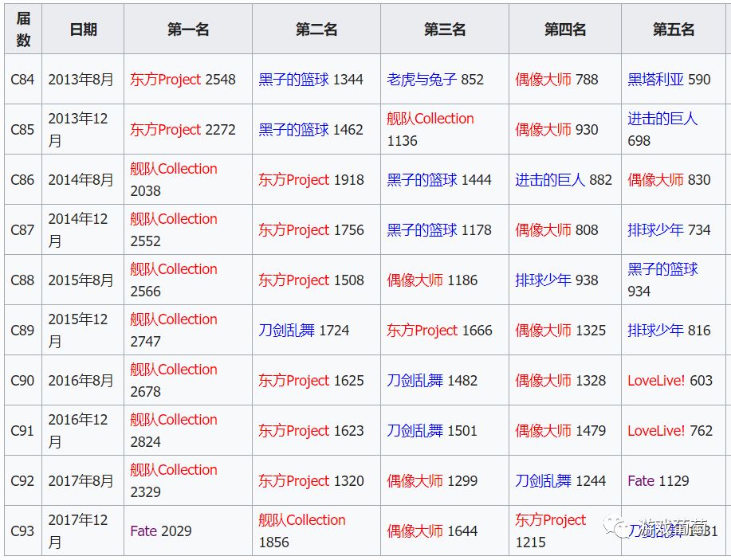Screen dimensions: 731x560
Task: Click the 届数 column header
Action: 23,29
